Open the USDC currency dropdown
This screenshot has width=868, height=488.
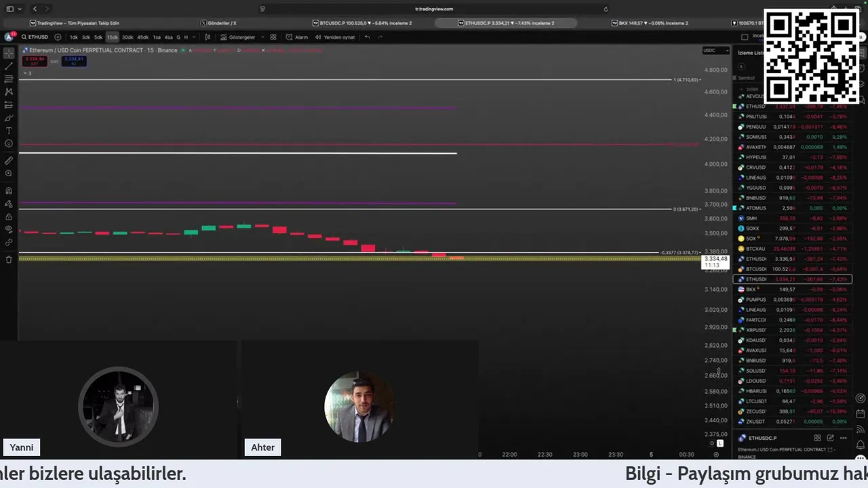[716, 50]
